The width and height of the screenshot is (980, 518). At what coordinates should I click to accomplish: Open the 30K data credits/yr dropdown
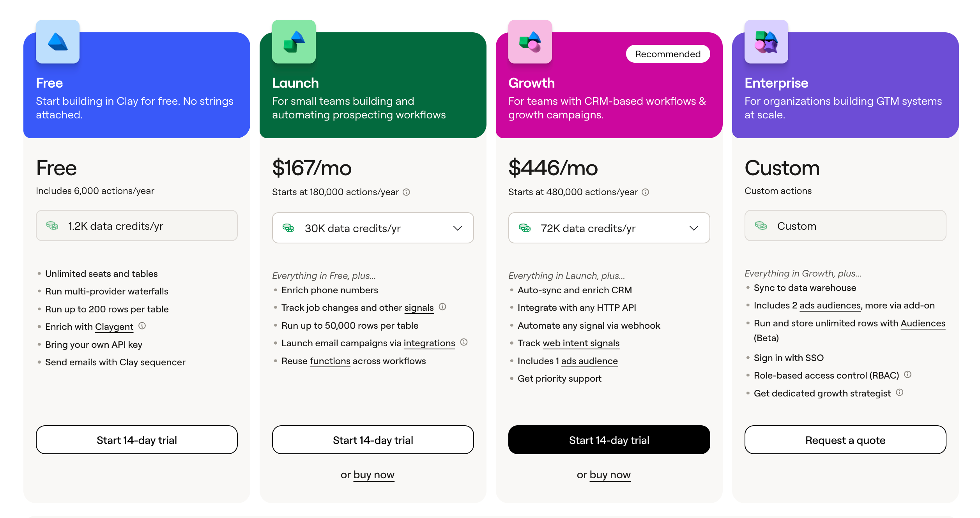click(x=373, y=228)
